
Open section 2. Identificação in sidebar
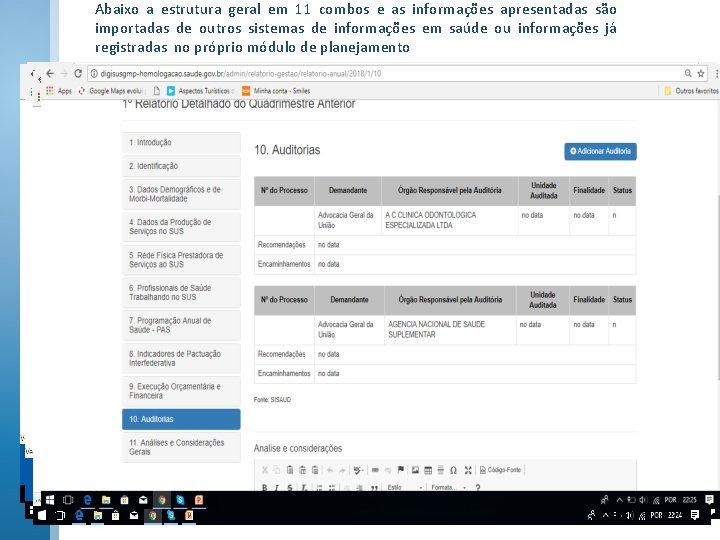pyautogui.click(x=181, y=166)
